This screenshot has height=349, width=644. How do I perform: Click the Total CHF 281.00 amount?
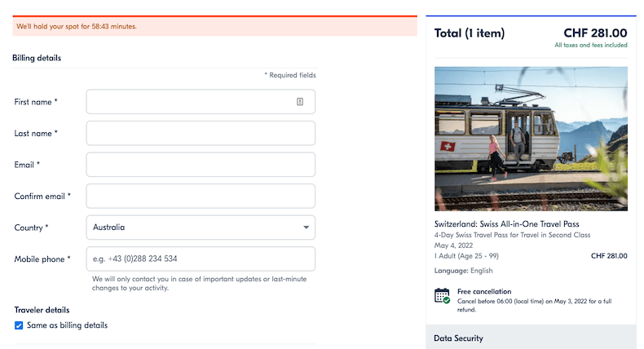click(595, 33)
